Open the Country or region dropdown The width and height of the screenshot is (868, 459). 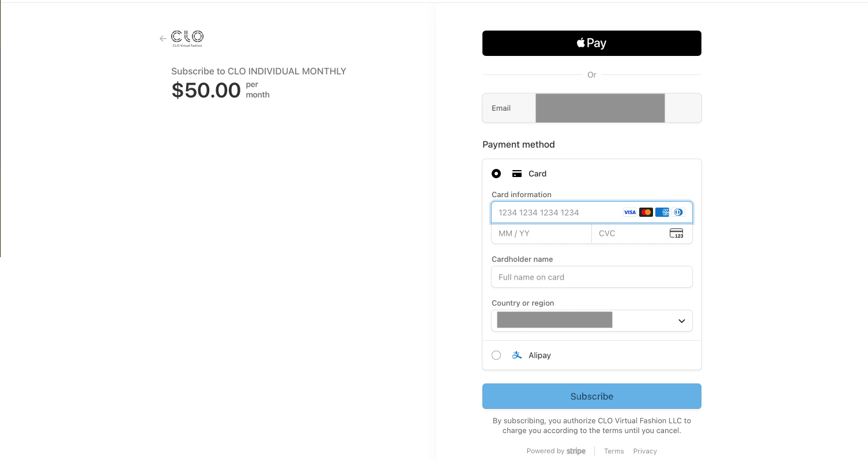pyautogui.click(x=591, y=321)
